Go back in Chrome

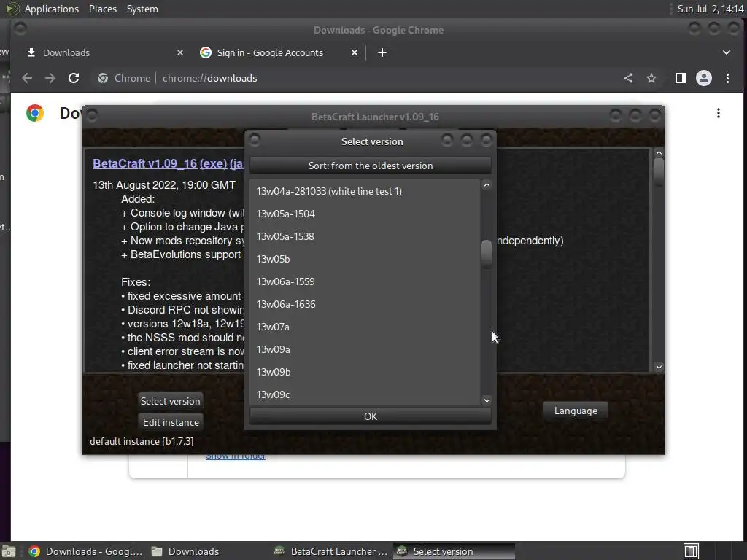(27, 78)
